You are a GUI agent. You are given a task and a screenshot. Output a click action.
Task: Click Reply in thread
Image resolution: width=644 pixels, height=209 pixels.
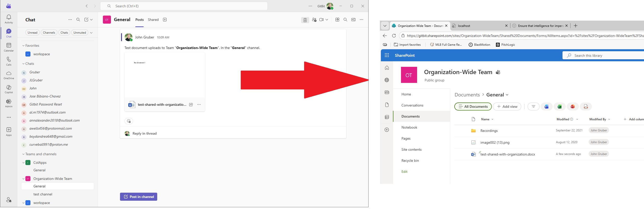[144, 133]
